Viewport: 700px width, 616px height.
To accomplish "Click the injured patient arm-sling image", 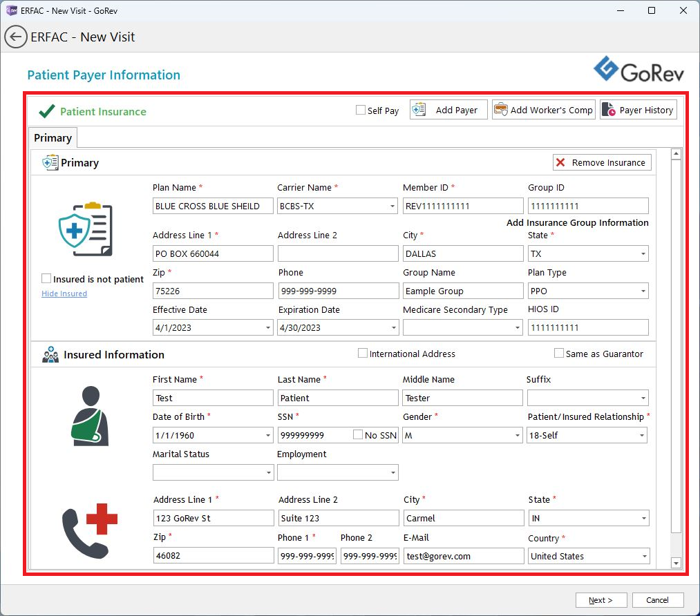I will (x=91, y=416).
